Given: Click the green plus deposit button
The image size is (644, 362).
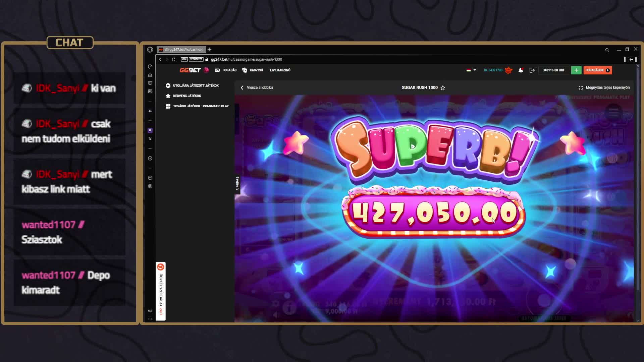Looking at the screenshot, I should point(576,70).
